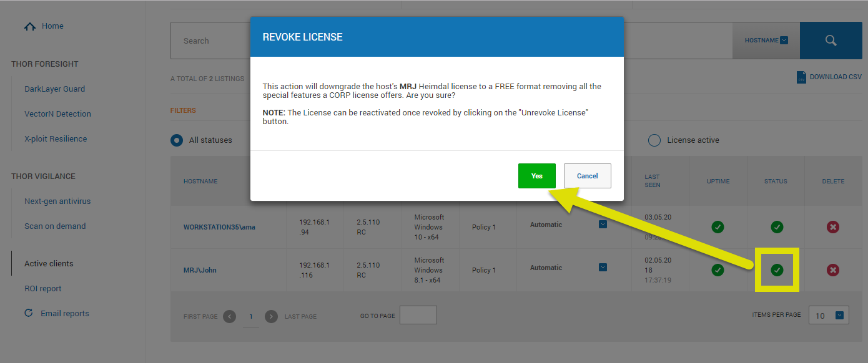Open Automatic dropdown for WORKSTATION35\ama row
This screenshot has width=868, height=363.
603,225
